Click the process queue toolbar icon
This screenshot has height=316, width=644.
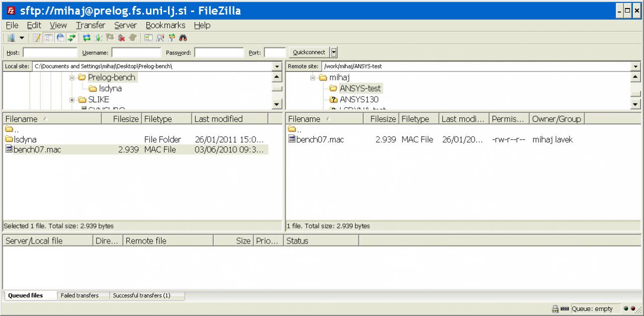tap(98, 38)
